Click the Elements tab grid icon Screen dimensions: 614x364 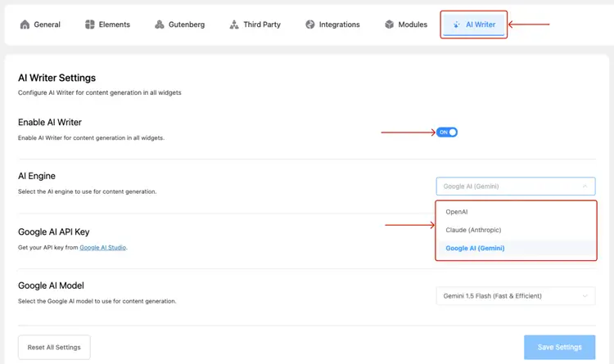click(90, 25)
